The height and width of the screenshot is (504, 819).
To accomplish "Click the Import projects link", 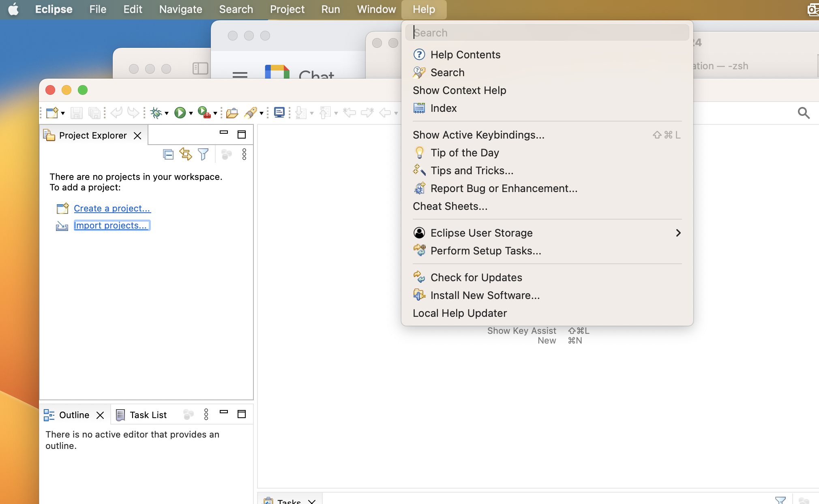I will point(112,225).
